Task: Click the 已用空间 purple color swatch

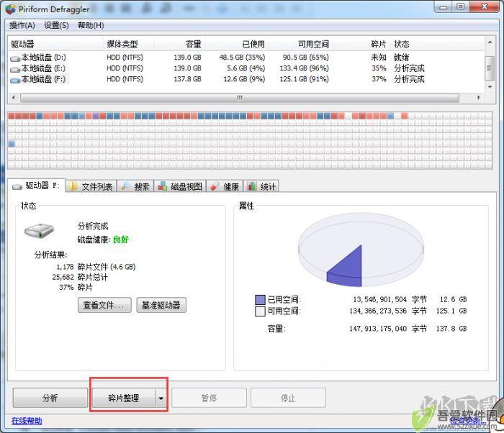Action: coord(260,300)
